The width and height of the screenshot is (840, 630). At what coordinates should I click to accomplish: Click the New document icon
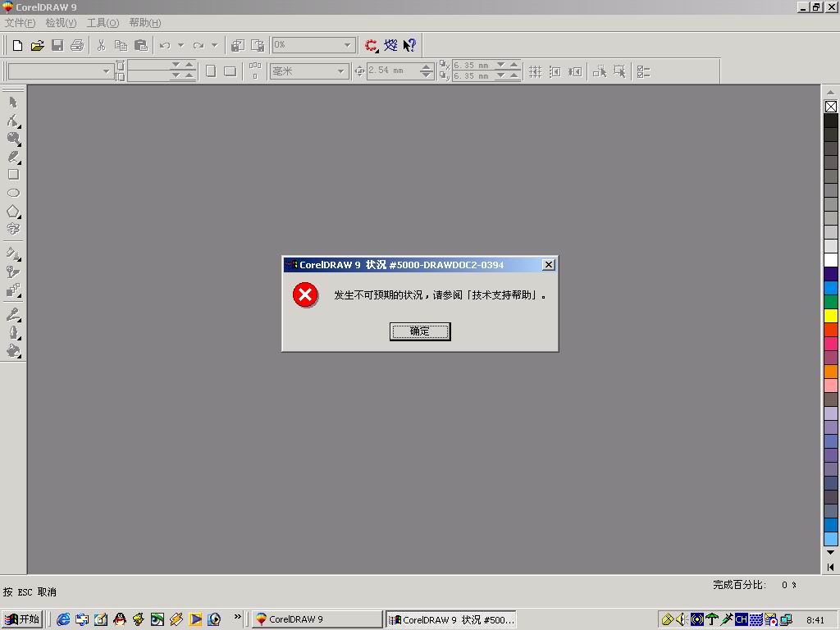pyautogui.click(x=17, y=46)
